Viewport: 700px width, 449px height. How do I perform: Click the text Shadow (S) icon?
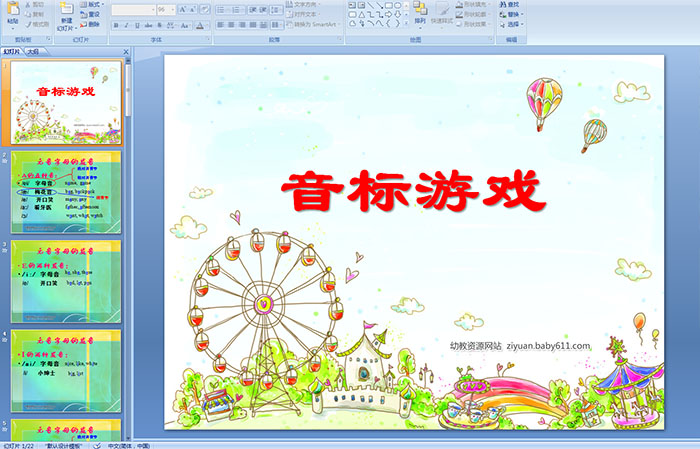coord(159,25)
